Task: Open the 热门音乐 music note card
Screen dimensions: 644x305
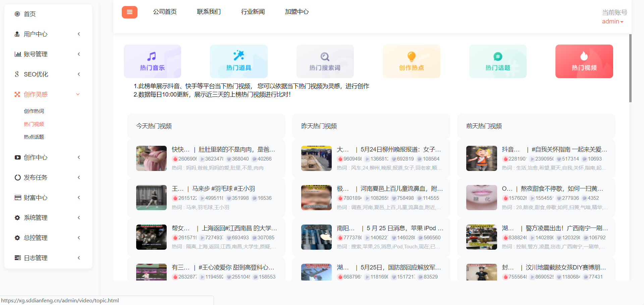Action: 152,61
